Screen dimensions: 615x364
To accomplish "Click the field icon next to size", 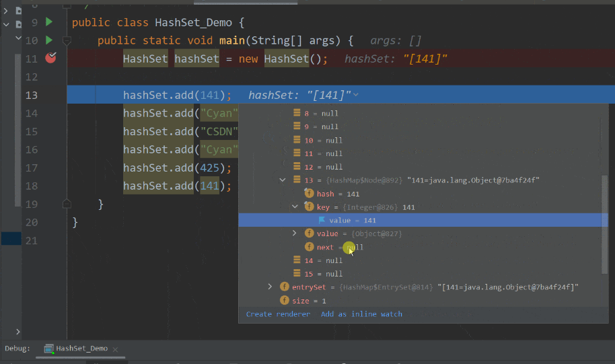I will (285, 301).
